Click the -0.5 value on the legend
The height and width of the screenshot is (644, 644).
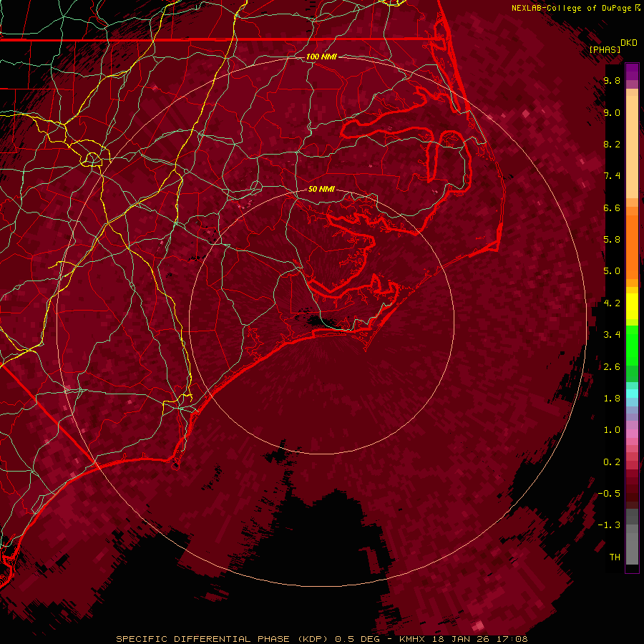[609, 494]
